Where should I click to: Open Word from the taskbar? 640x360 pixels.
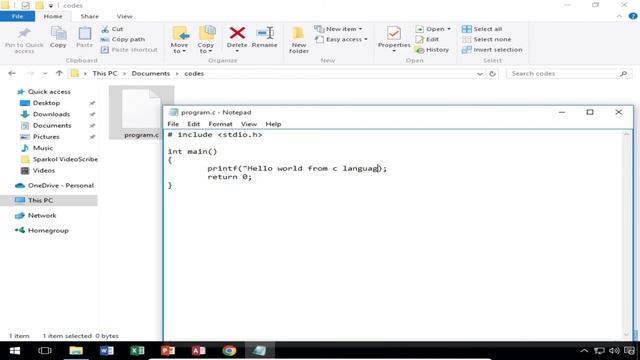[107, 351]
